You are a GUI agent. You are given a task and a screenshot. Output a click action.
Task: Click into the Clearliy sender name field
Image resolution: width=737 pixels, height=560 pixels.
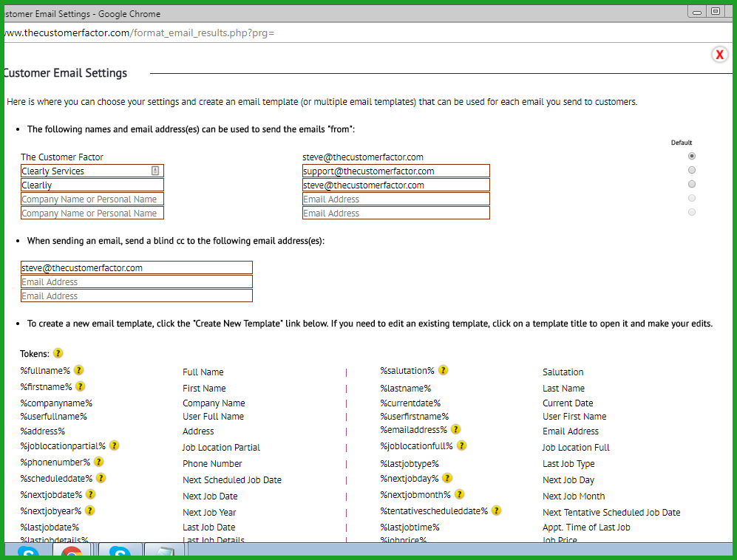[x=92, y=185]
